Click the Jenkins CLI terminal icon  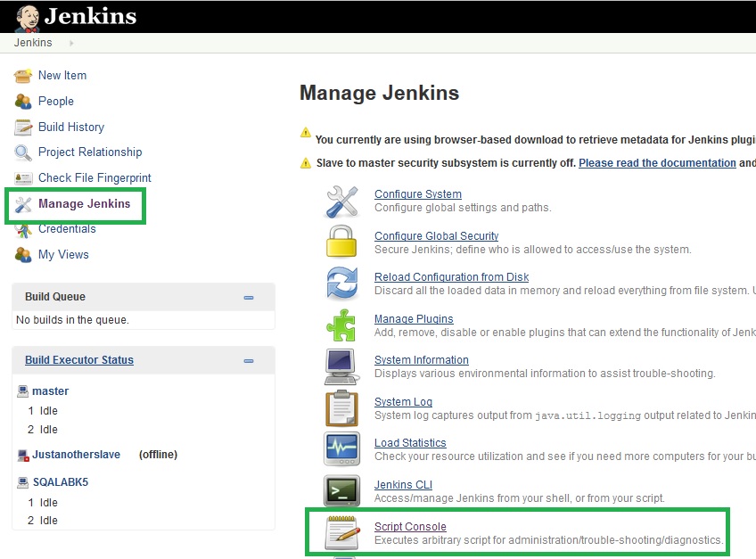pyautogui.click(x=341, y=490)
